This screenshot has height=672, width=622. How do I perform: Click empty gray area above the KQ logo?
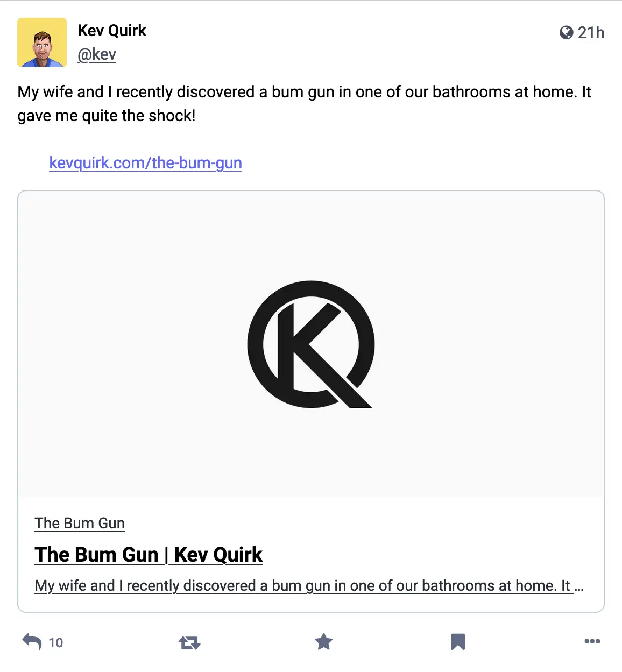[310, 231]
